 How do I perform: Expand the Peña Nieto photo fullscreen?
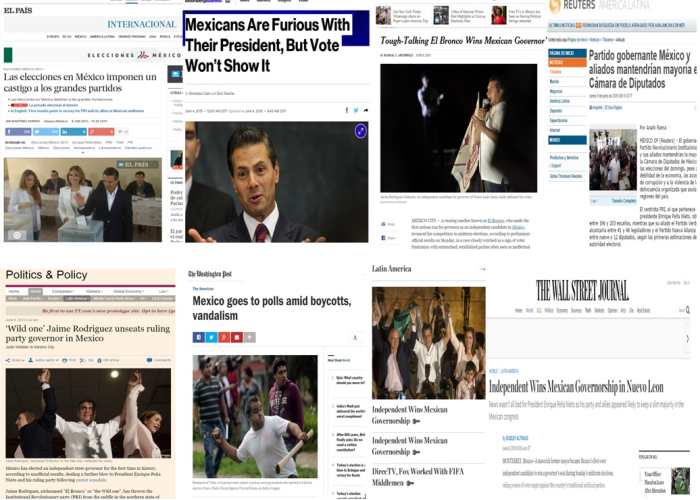click(361, 131)
